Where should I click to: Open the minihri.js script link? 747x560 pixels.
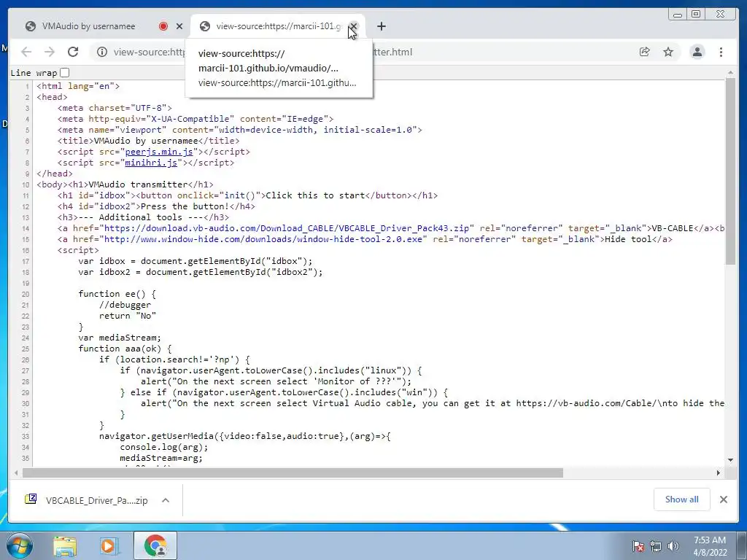[151, 163]
